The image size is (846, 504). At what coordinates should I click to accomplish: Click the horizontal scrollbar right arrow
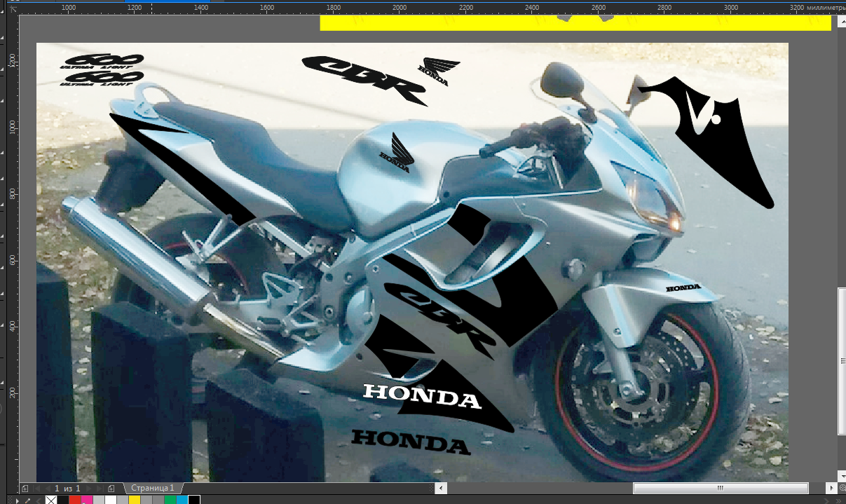click(832, 488)
